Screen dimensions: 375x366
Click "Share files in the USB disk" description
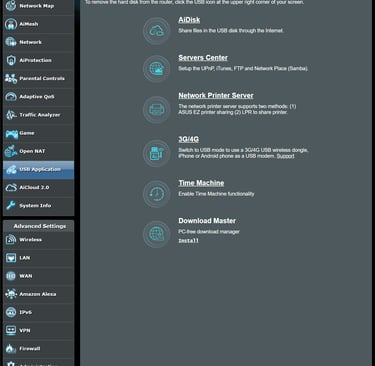[x=231, y=31]
